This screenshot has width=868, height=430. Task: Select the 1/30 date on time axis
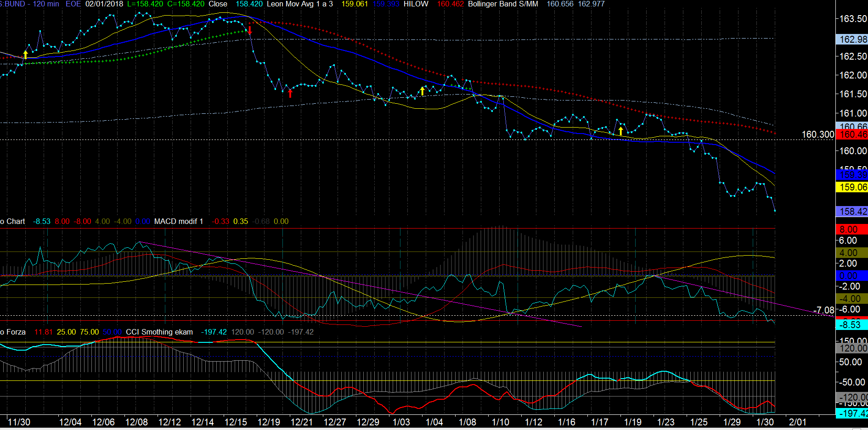pos(765,422)
